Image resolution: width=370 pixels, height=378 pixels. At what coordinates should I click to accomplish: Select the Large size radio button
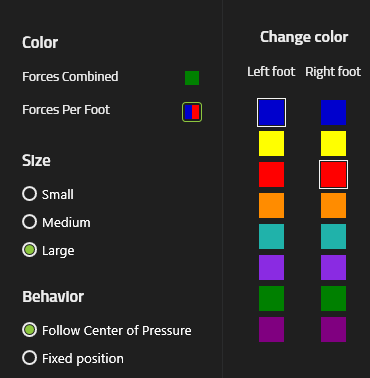click(x=29, y=250)
